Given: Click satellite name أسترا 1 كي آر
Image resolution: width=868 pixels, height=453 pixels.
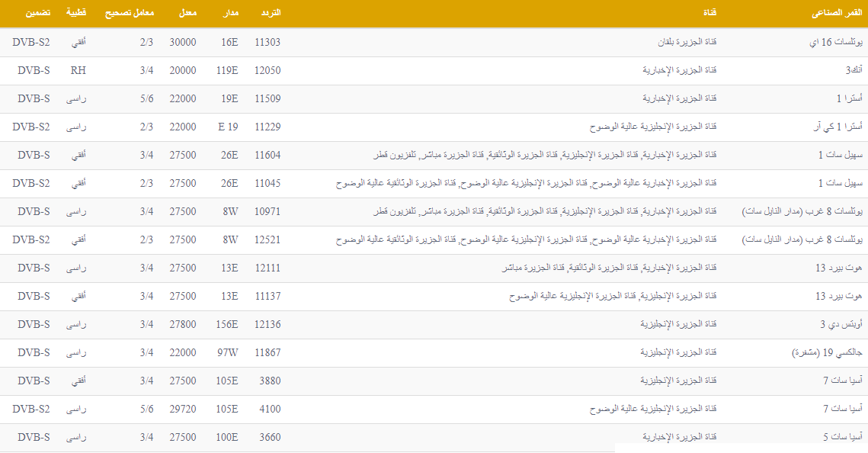Looking at the screenshot, I should coord(838,127).
